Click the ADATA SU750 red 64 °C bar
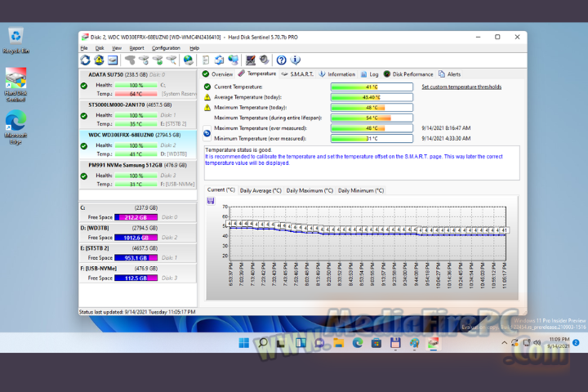This screenshot has width=588, height=392. point(136,94)
